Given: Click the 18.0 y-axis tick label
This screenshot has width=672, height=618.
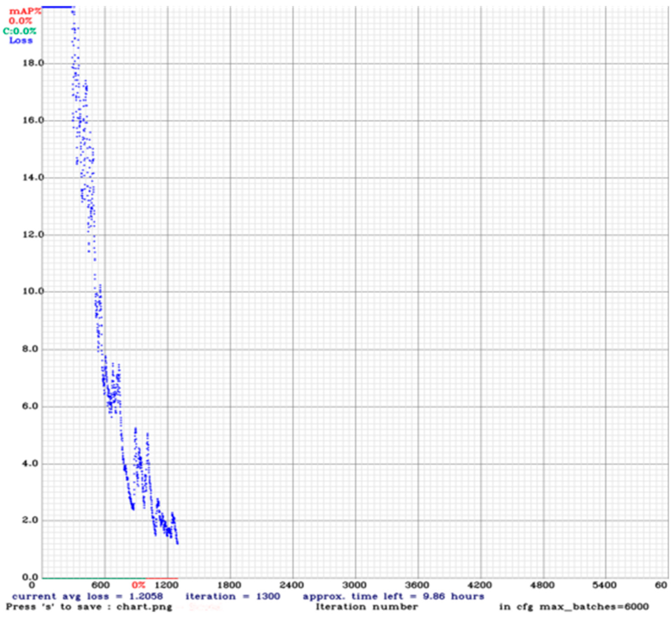Looking at the screenshot, I should 33,63.
